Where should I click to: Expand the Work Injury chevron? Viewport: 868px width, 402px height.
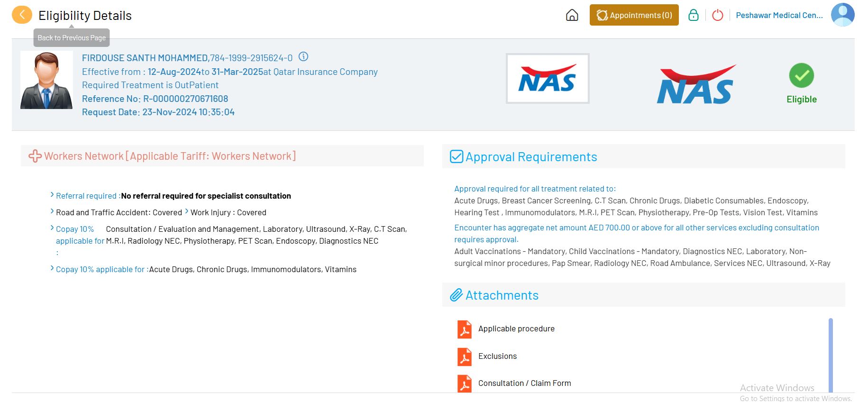[187, 211]
